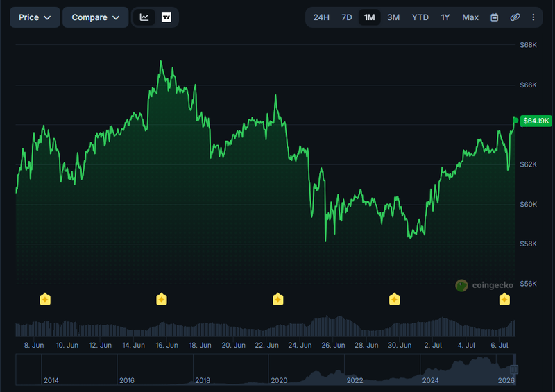Click the 20. Jun date label

[234, 345]
